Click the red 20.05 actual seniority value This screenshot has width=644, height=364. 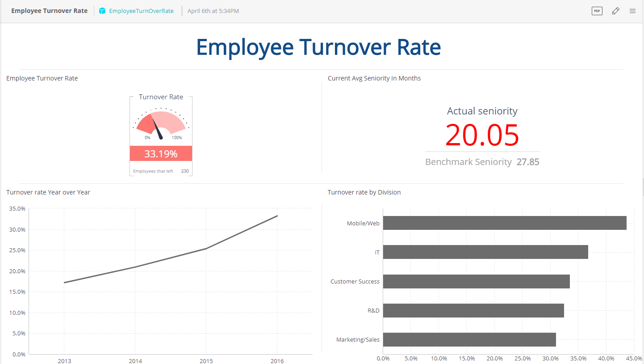pyautogui.click(x=482, y=135)
